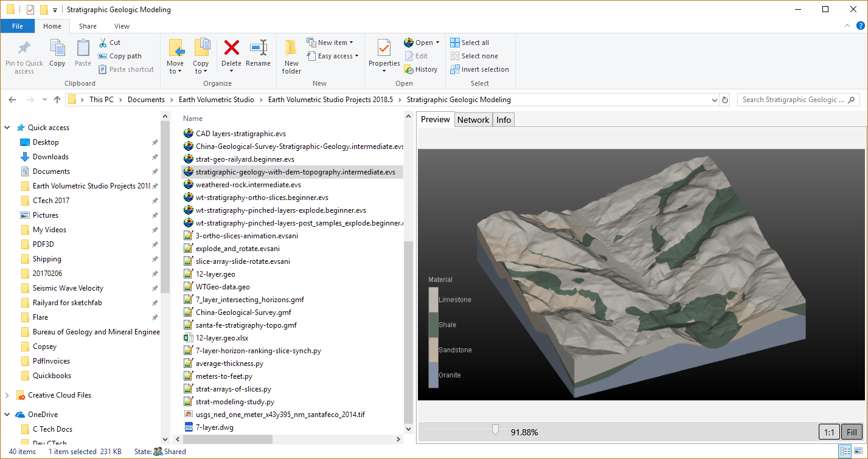Click the Delete icon in the ribbon
The width and height of the screenshot is (868, 459).
tap(231, 48)
